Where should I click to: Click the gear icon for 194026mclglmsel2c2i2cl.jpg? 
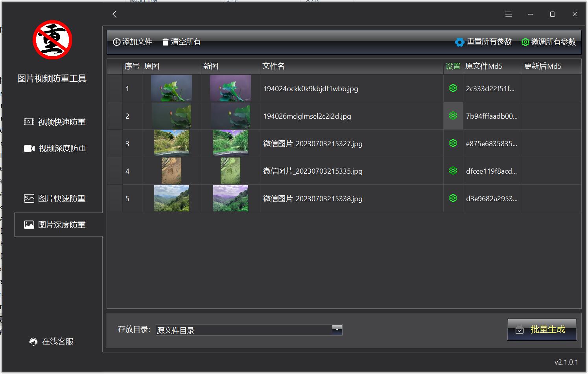453,116
